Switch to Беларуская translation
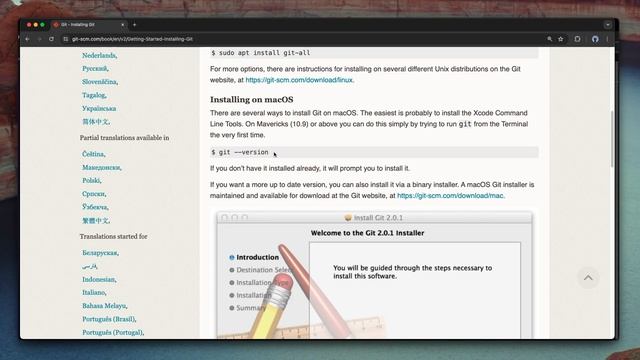This screenshot has width=640, height=360. pyautogui.click(x=100, y=253)
